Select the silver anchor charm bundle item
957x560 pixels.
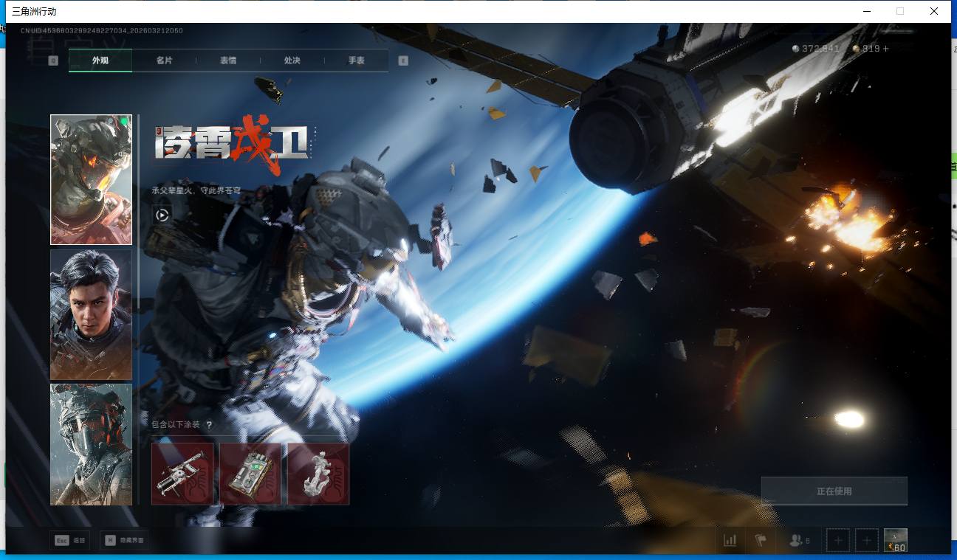coord(318,474)
